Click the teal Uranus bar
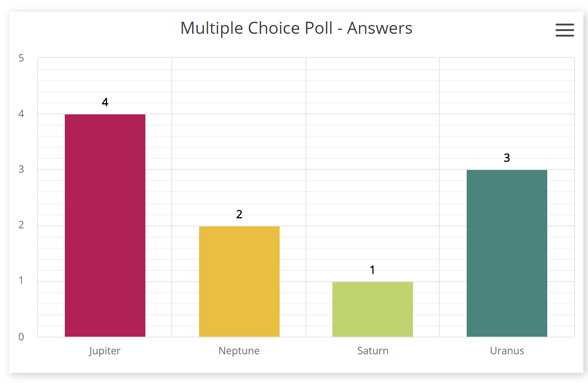 click(x=507, y=253)
